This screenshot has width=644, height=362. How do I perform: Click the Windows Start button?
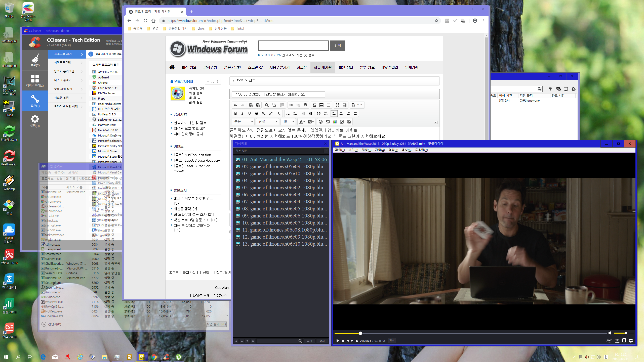pyautogui.click(x=6, y=357)
